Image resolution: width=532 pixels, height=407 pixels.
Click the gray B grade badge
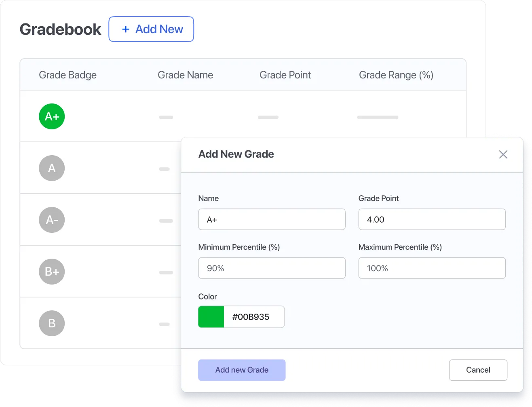52,323
